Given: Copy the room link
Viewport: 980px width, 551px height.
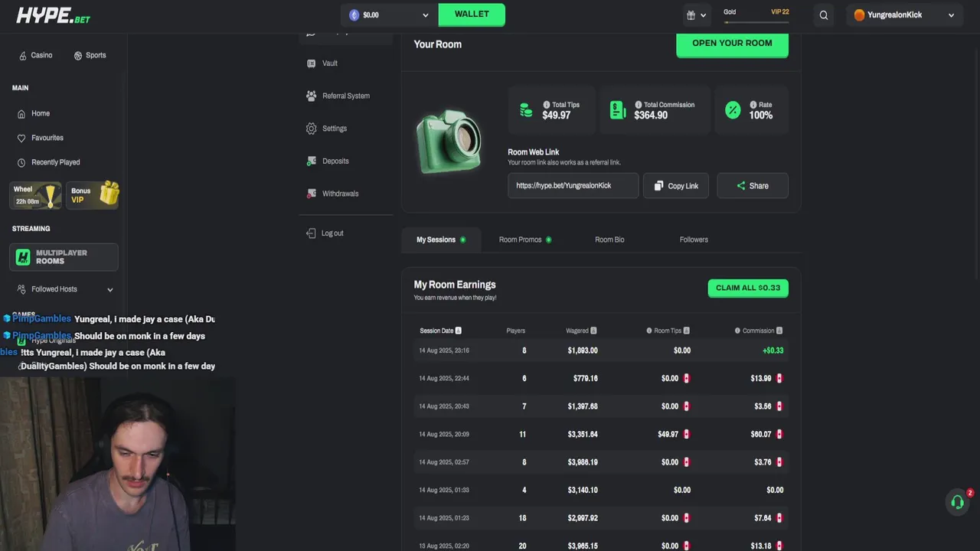Looking at the screenshot, I should pyautogui.click(x=676, y=186).
